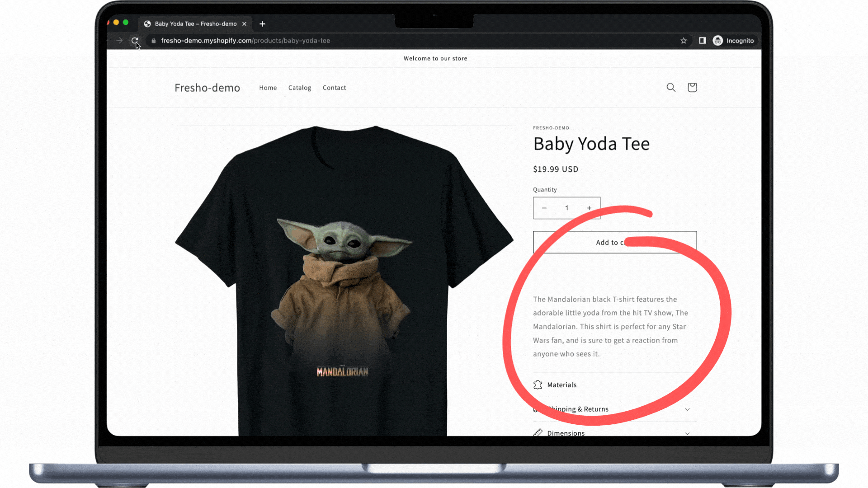This screenshot has height=488, width=868.
Task: Open the Catalog menu link
Action: click(x=300, y=88)
